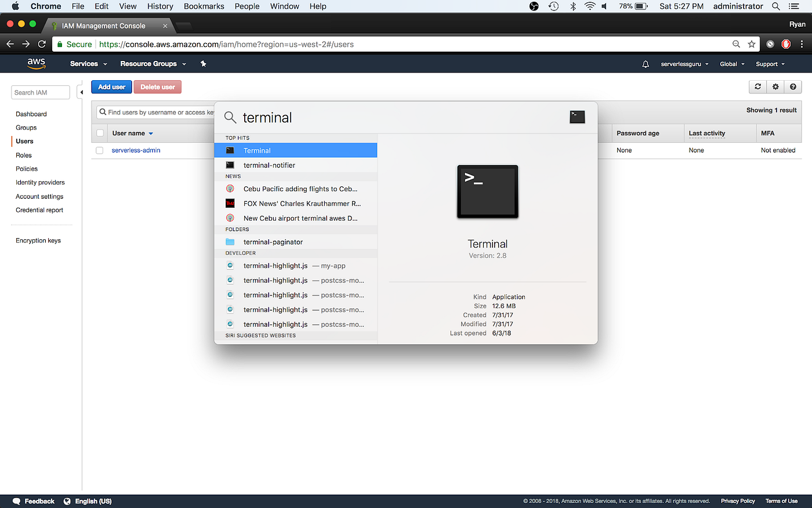Click the zoom magnifier icon in address bar
The width and height of the screenshot is (812, 508).
(736, 44)
